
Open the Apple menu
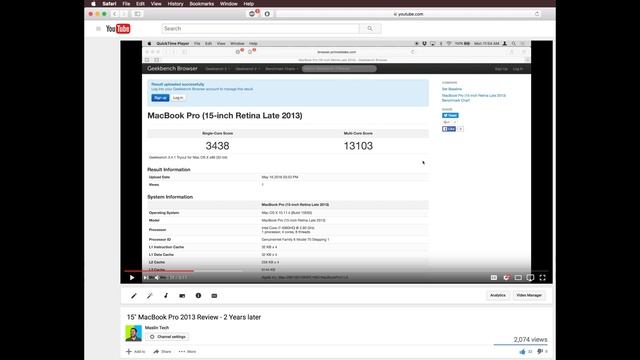click(93, 4)
